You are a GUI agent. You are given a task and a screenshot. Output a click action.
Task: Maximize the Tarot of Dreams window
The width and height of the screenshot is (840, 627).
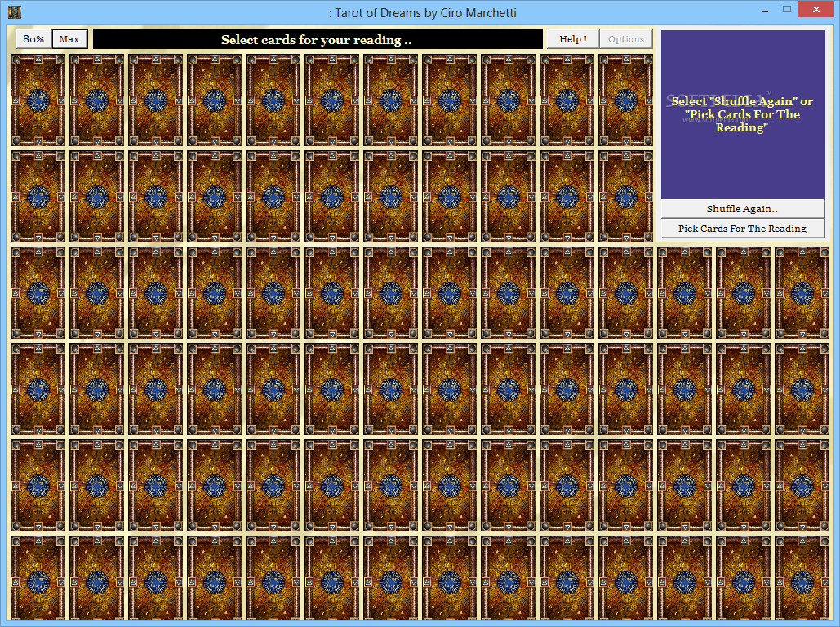point(787,10)
